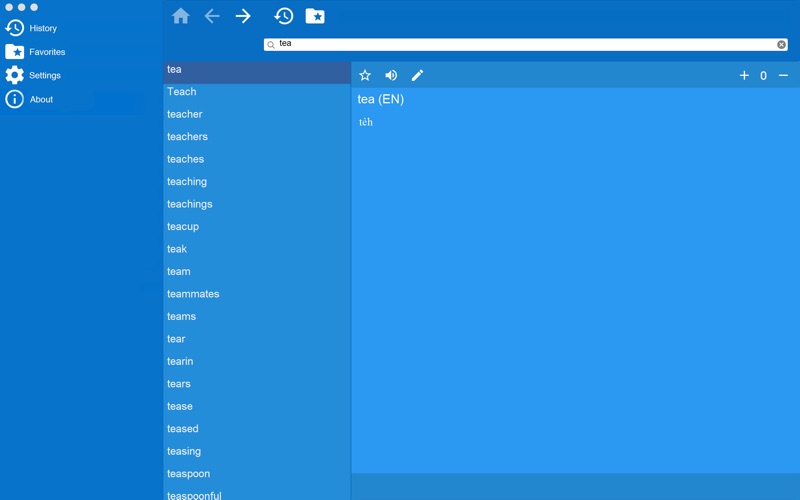Screen dimensions: 800x500
Task: Play pronunciation with the speaker icon
Action: click(391, 76)
